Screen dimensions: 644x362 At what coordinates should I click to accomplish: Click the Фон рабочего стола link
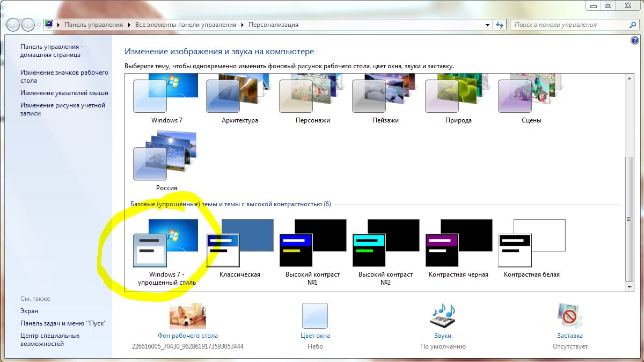click(x=187, y=336)
